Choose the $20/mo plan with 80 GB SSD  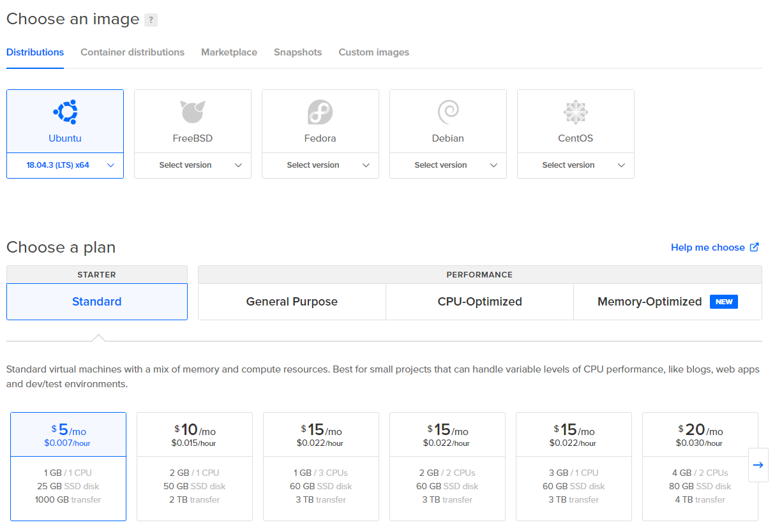pos(700,466)
